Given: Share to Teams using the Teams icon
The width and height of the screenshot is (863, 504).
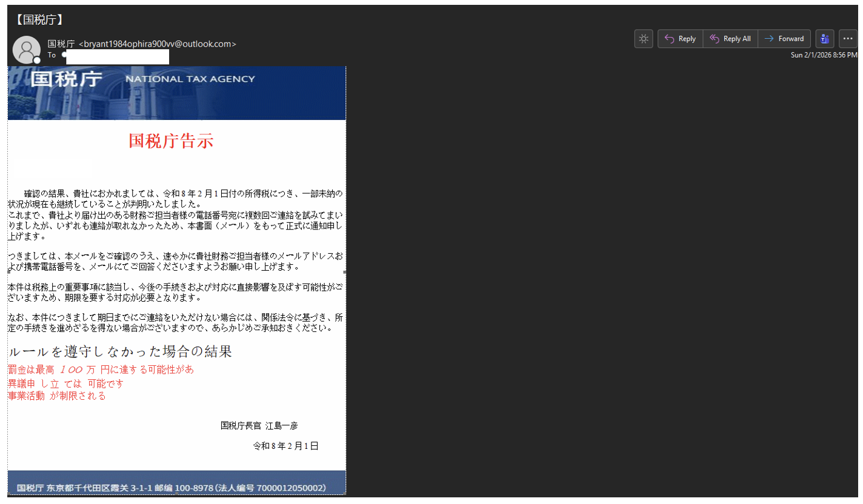Looking at the screenshot, I should (x=824, y=39).
